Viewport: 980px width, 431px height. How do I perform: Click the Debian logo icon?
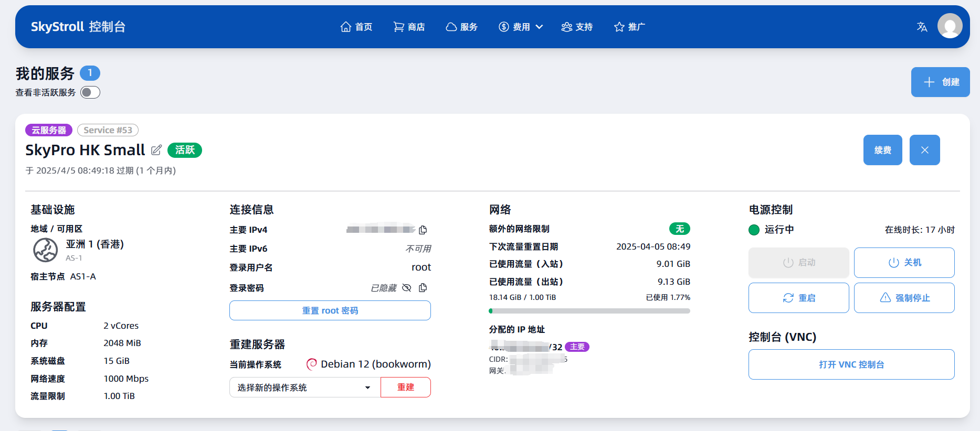pyautogui.click(x=312, y=364)
